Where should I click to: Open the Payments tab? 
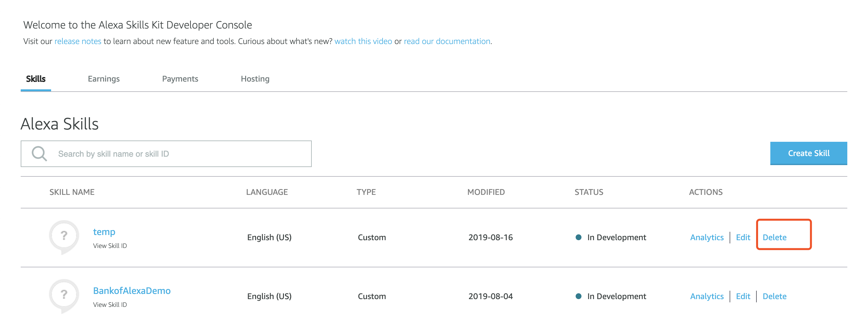pos(180,79)
